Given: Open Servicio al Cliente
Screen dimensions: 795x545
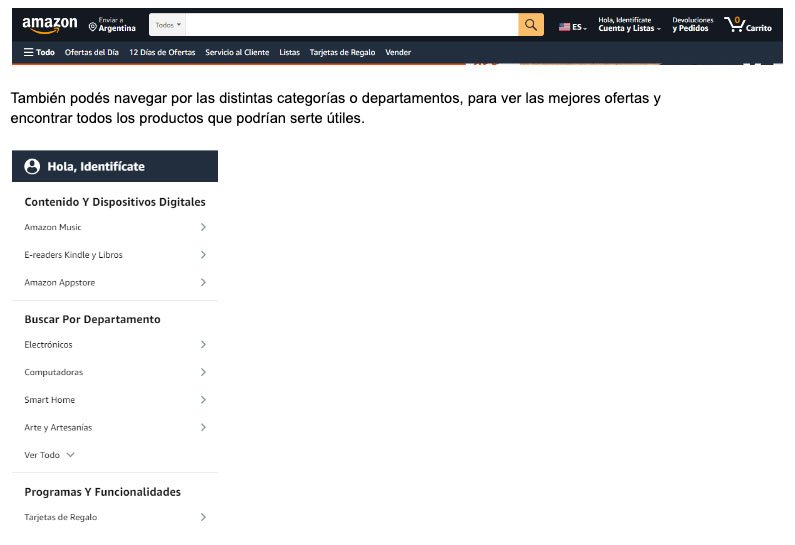Looking at the screenshot, I should [x=237, y=52].
